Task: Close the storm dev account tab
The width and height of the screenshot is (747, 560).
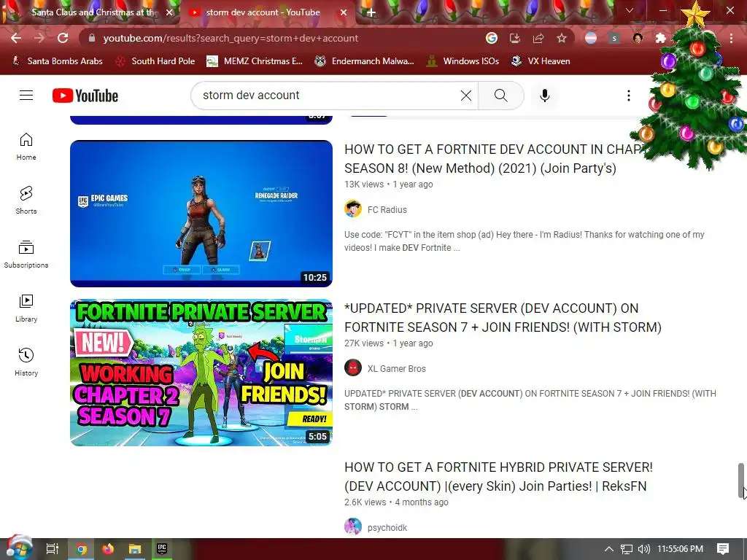Action: (x=344, y=12)
